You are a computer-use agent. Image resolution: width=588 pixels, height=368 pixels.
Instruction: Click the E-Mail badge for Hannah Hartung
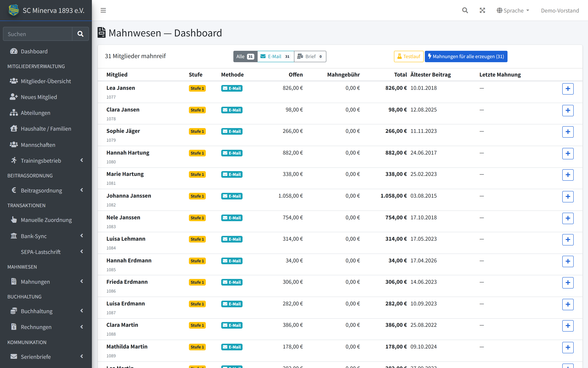[232, 153]
